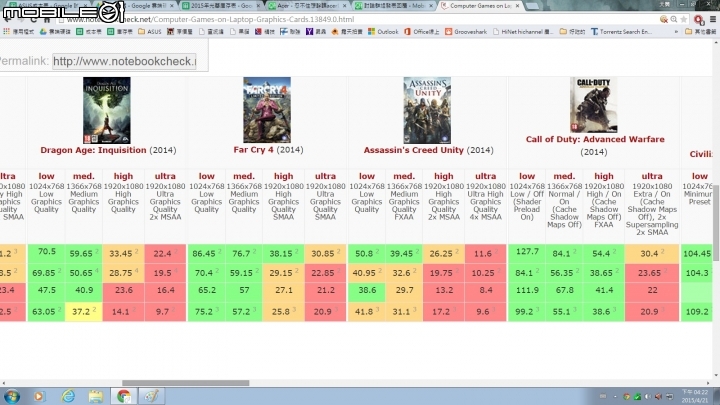Open Dragon Age: Inquisition link
This screenshot has height=405, width=720.
[x=93, y=150]
